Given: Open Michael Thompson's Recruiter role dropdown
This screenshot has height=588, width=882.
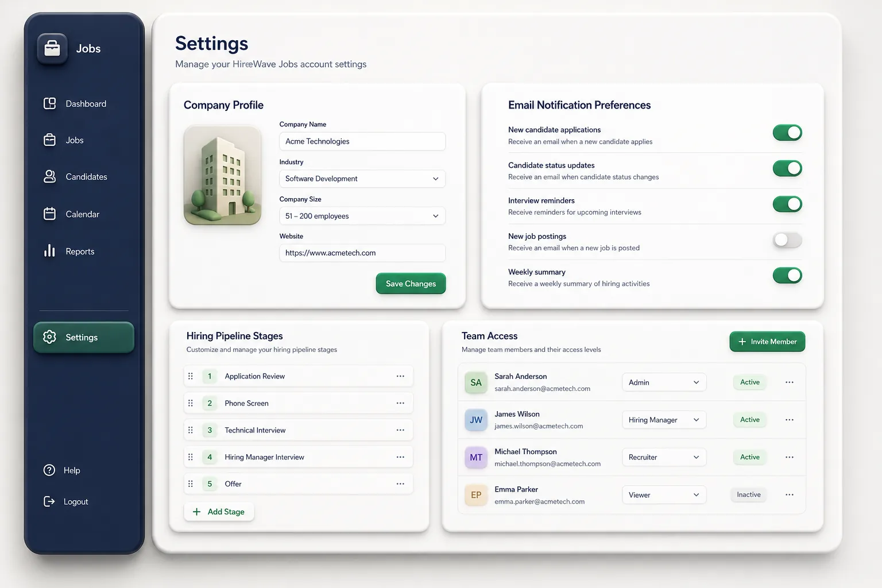Looking at the screenshot, I should 664,457.
